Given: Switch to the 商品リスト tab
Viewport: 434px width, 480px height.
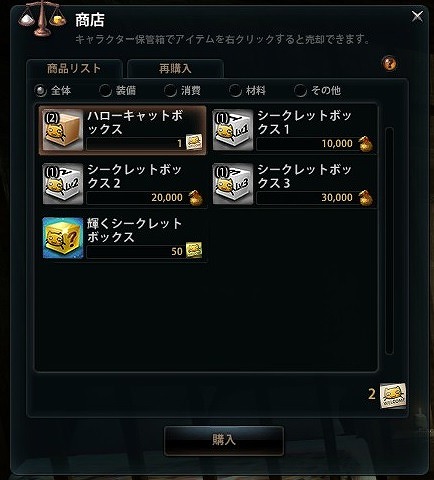Looking at the screenshot, I should point(74,69).
